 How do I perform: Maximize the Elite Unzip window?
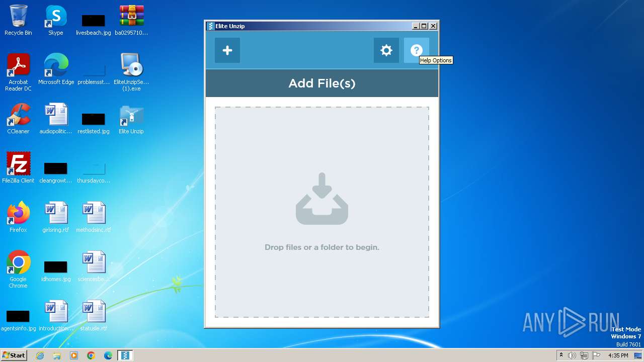424,26
